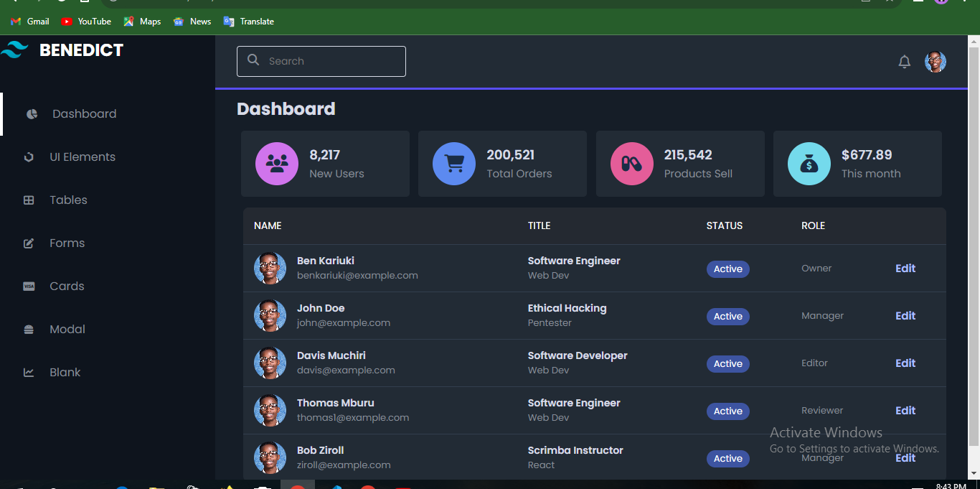Toggle John Doe's Active status badge

click(727, 316)
